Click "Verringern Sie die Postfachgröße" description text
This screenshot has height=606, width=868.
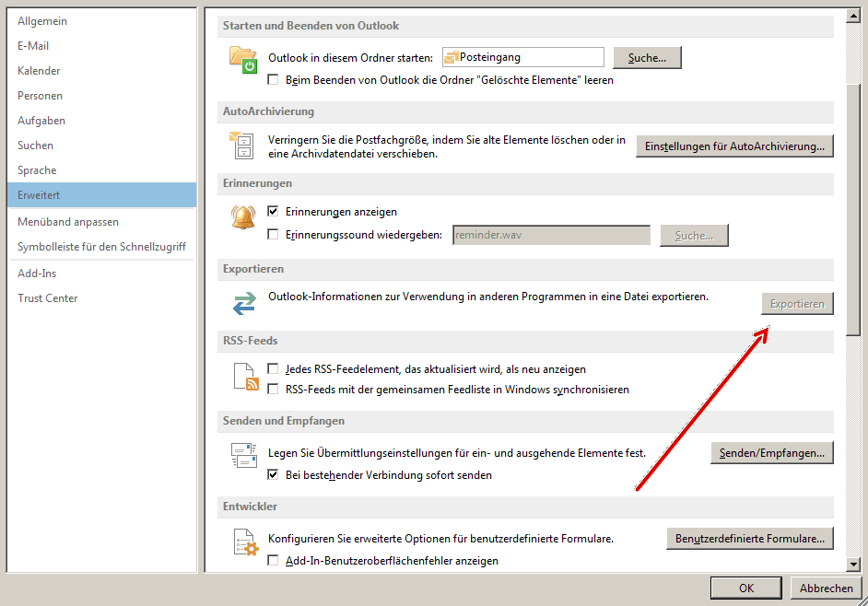coord(447,147)
